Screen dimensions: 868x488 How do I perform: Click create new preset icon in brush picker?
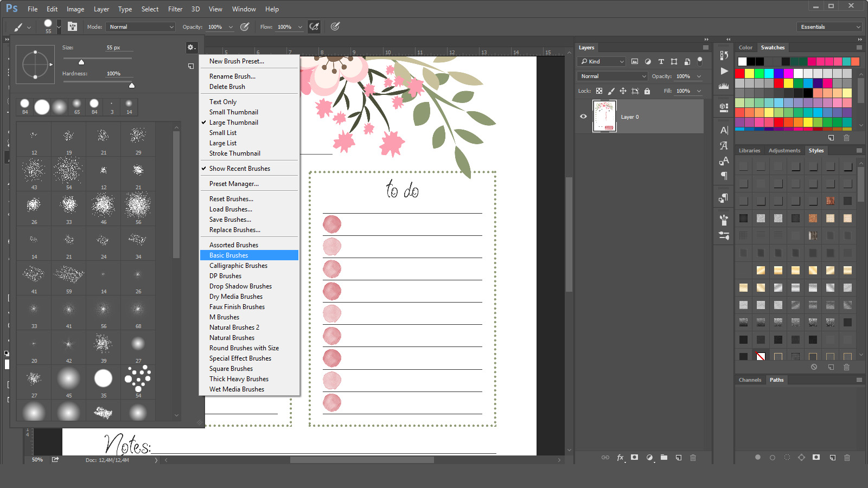pos(191,66)
